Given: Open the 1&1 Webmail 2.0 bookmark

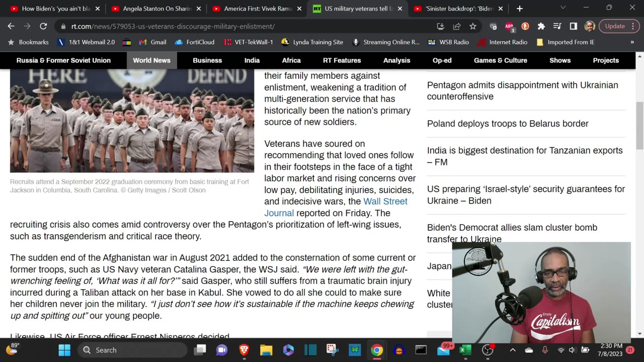Looking at the screenshot, I should point(87,42).
